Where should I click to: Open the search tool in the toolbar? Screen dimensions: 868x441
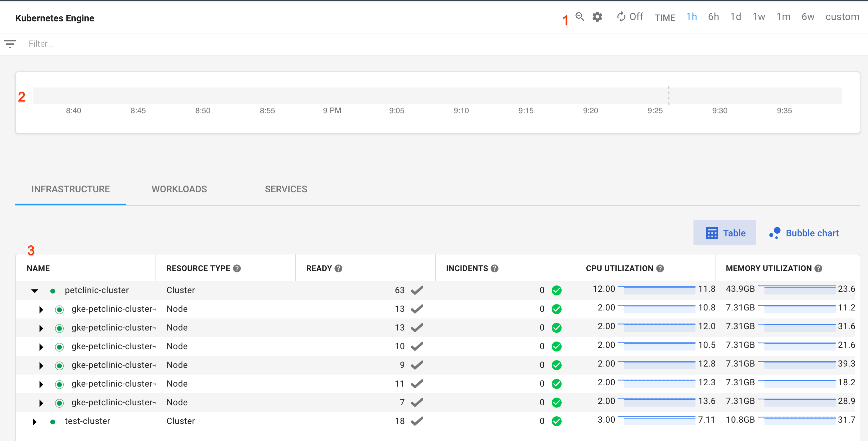click(x=580, y=16)
